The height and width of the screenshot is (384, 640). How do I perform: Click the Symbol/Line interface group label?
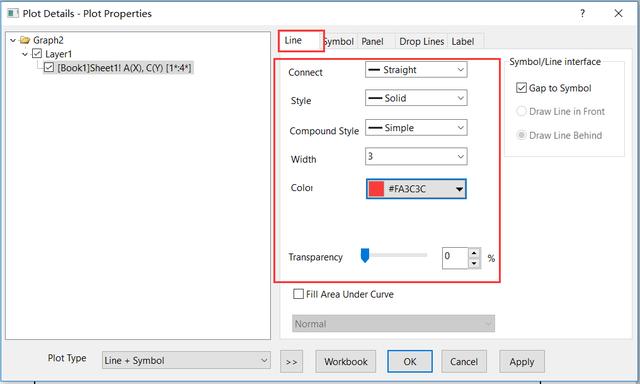point(555,62)
